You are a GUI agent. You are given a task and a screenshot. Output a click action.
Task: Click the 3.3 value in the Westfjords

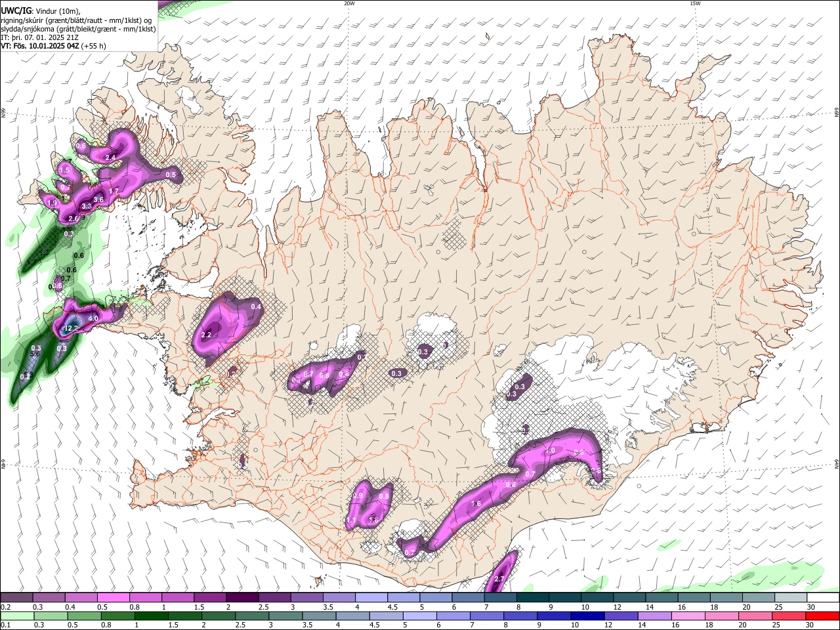86,207
